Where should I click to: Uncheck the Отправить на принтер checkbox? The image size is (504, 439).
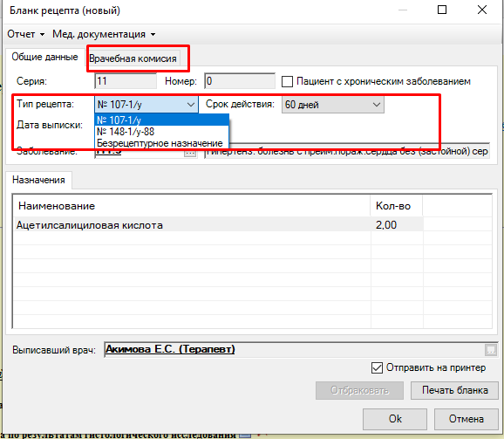point(377,367)
